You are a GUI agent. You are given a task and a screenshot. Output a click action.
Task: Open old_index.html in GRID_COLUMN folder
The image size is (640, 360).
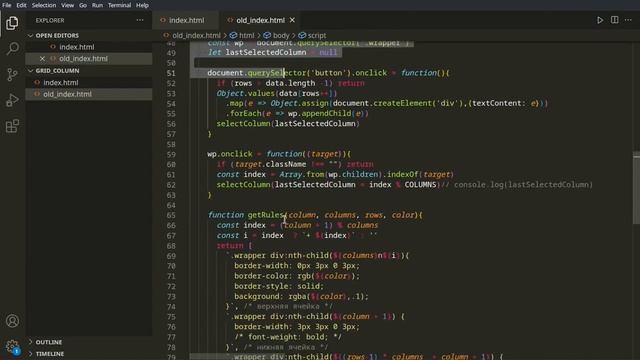[67, 94]
